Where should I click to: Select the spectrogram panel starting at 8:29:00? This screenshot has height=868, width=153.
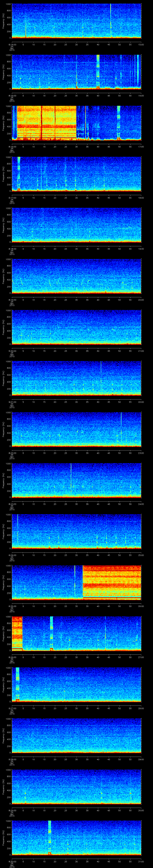pyautogui.click(x=76, y=786)
